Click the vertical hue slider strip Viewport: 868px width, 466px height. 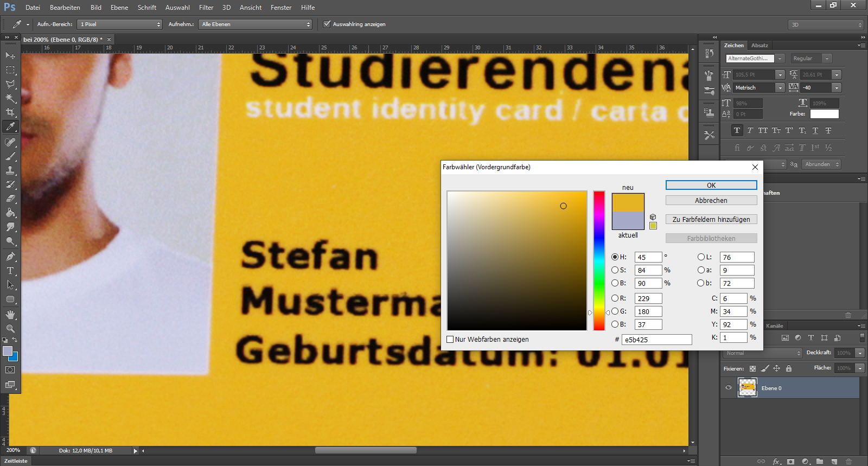pyautogui.click(x=599, y=260)
